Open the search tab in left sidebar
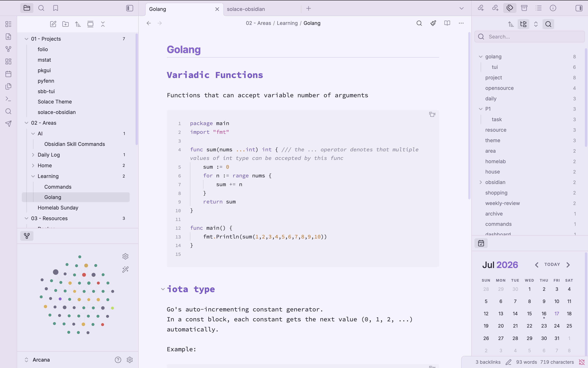The width and height of the screenshot is (588, 368). (x=41, y=8)
